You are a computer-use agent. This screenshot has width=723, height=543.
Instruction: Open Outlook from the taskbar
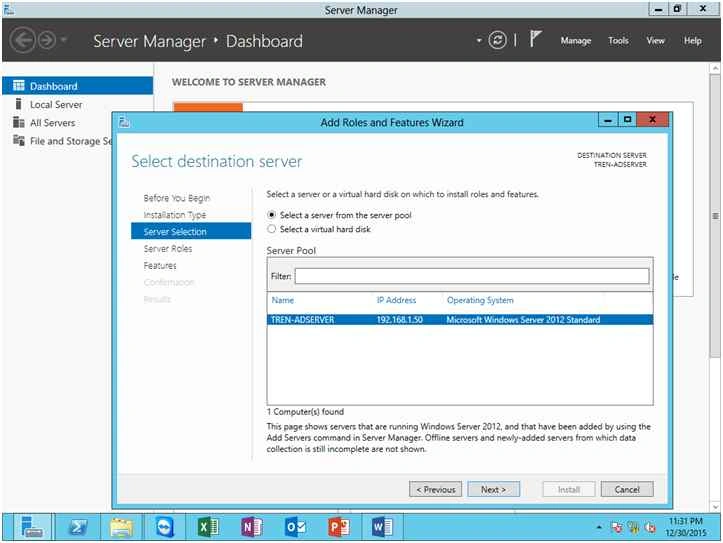(x=295, y=527)
